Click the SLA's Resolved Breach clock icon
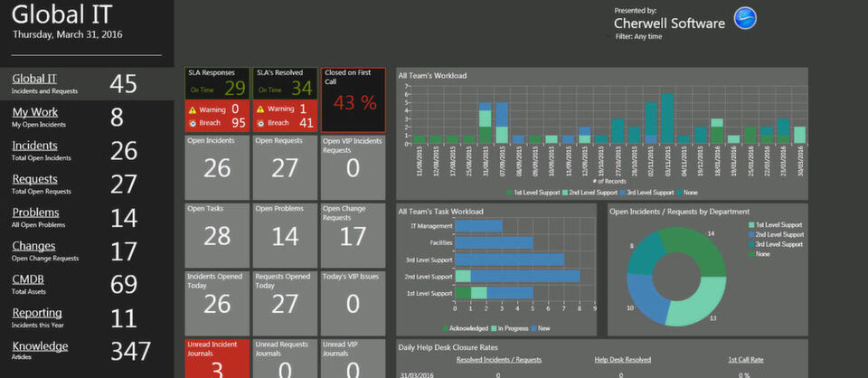 coord(260,123)
